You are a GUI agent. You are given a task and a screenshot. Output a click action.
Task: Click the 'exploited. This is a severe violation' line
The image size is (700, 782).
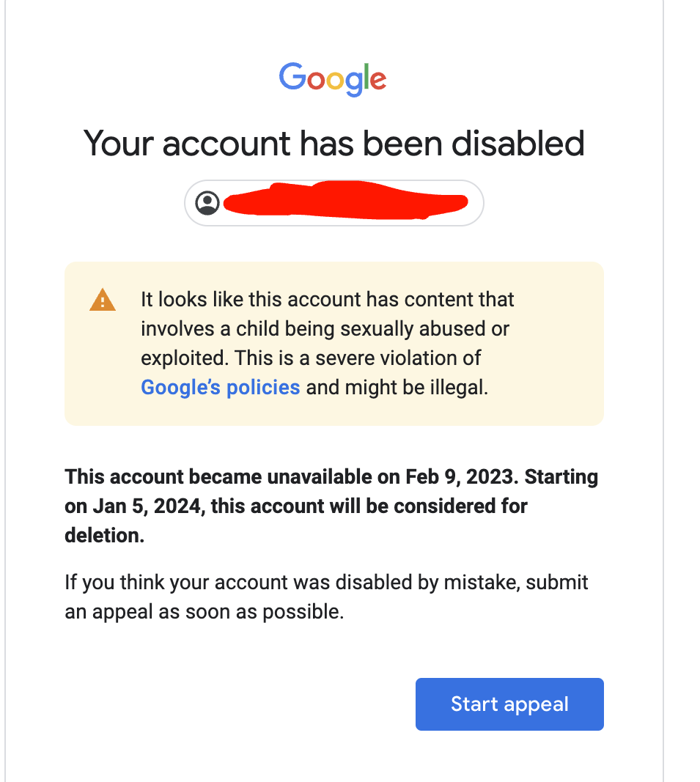tap(310, 358)
